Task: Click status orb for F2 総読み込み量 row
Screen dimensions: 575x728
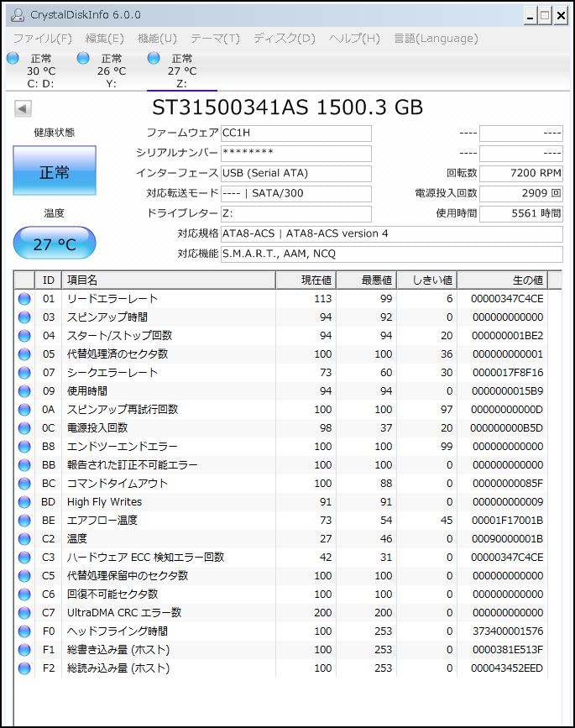Action: 24,668
